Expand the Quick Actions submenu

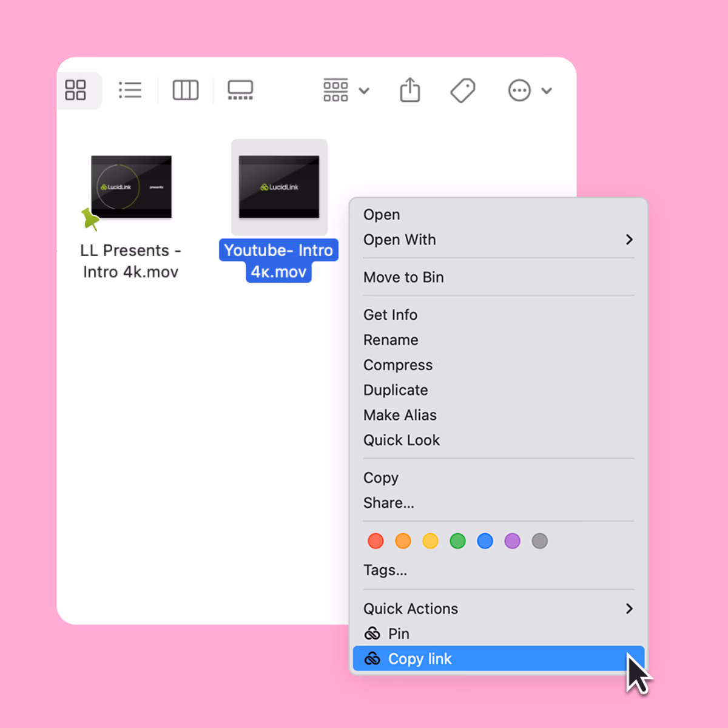tap(497, 608)
